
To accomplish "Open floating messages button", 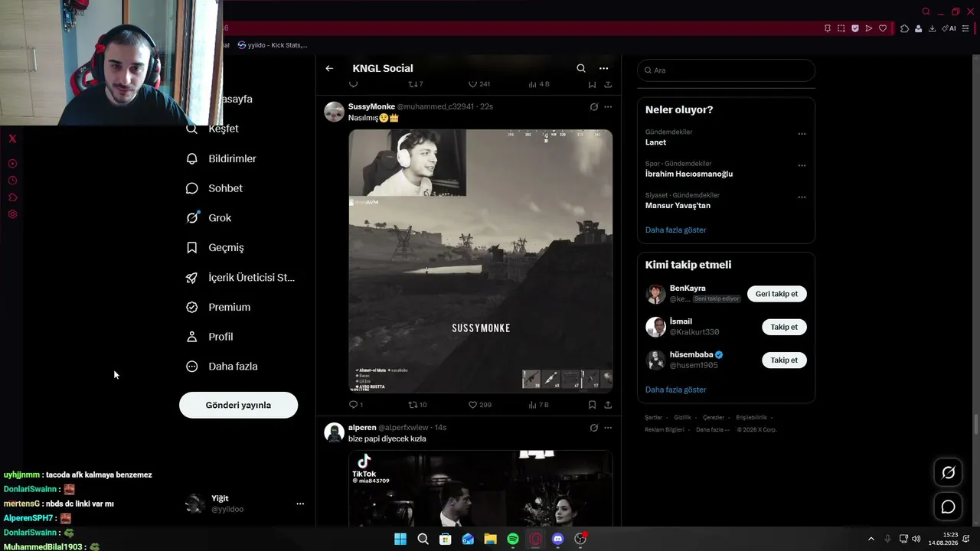I will pyautogui.click(x=948, y=507).
